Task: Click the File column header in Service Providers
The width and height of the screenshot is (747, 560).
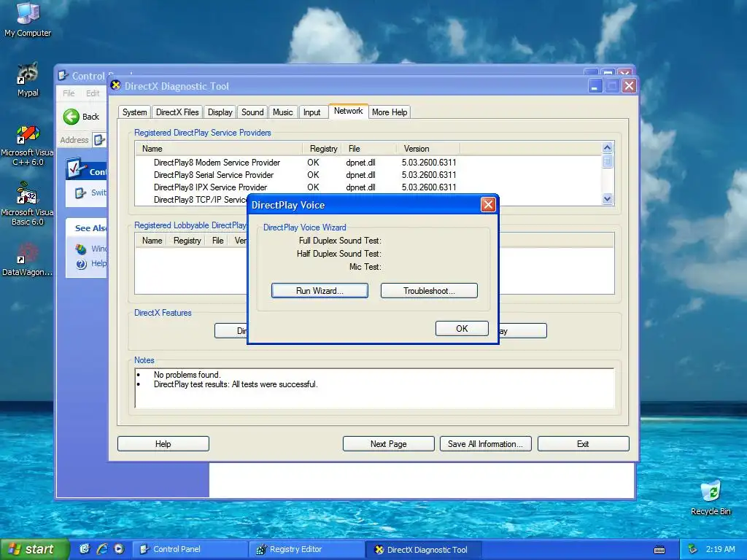Action: 369,149
